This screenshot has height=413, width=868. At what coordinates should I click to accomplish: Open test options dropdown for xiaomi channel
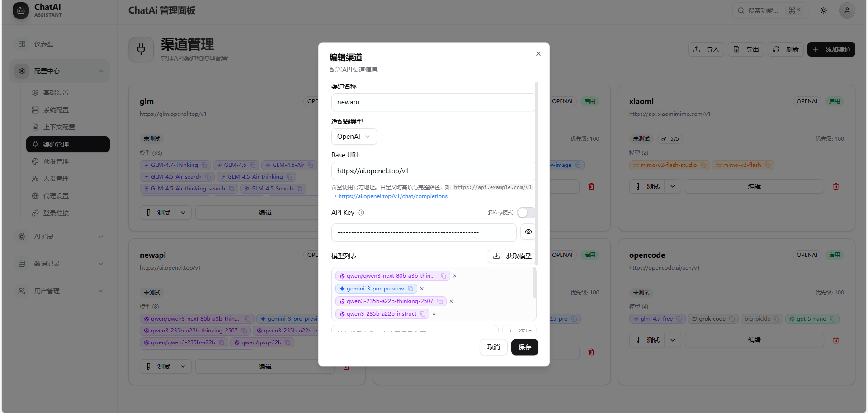click(x=673, y=186)
